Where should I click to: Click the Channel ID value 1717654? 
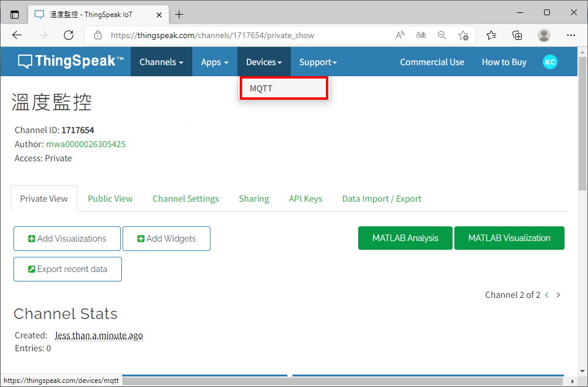point(77,130)
